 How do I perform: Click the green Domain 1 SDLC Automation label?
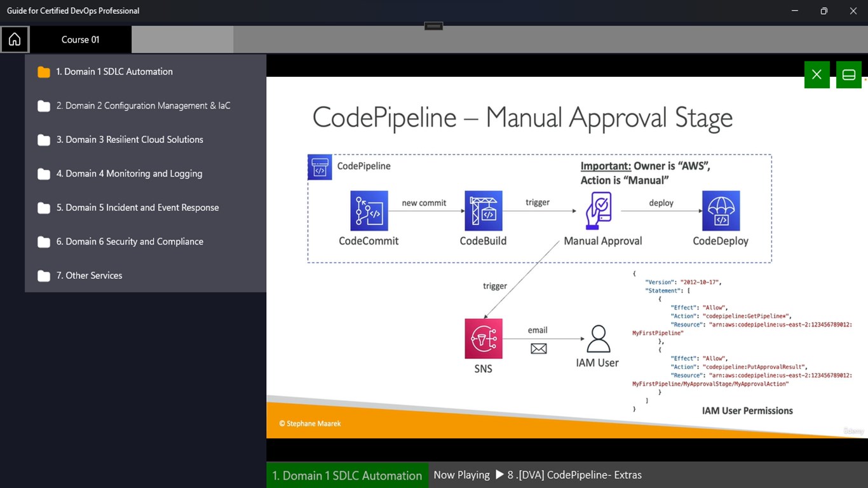click(x=347, y=475)
